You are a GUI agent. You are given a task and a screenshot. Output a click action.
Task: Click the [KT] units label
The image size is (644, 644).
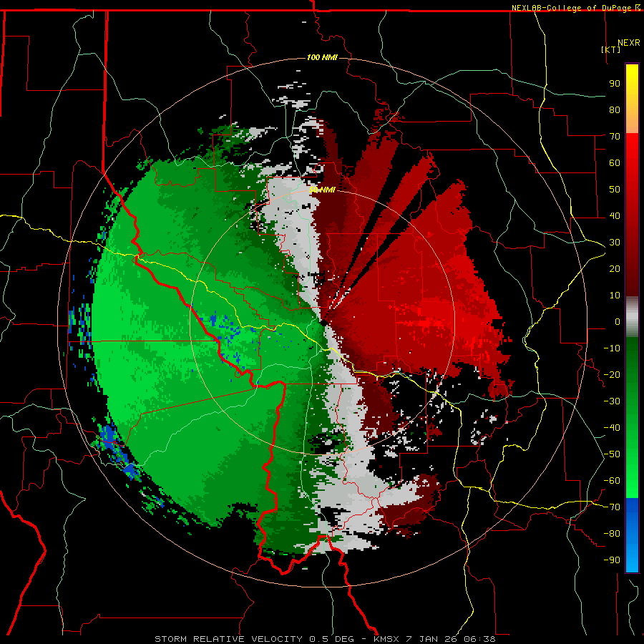click(611, 49)
